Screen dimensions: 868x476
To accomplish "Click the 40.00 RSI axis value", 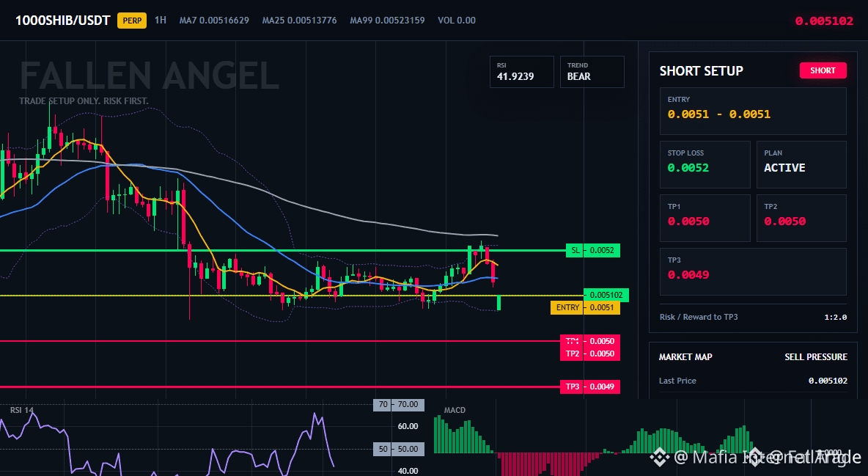I will point(408,471).
